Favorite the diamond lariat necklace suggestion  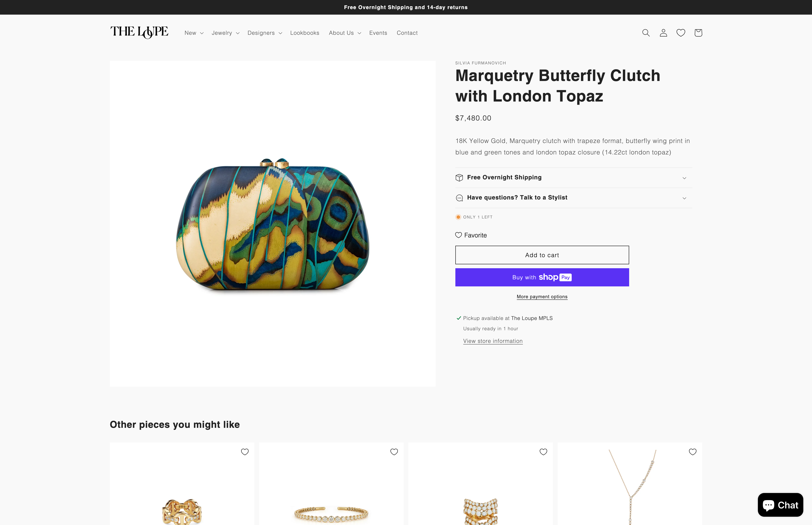692,452
